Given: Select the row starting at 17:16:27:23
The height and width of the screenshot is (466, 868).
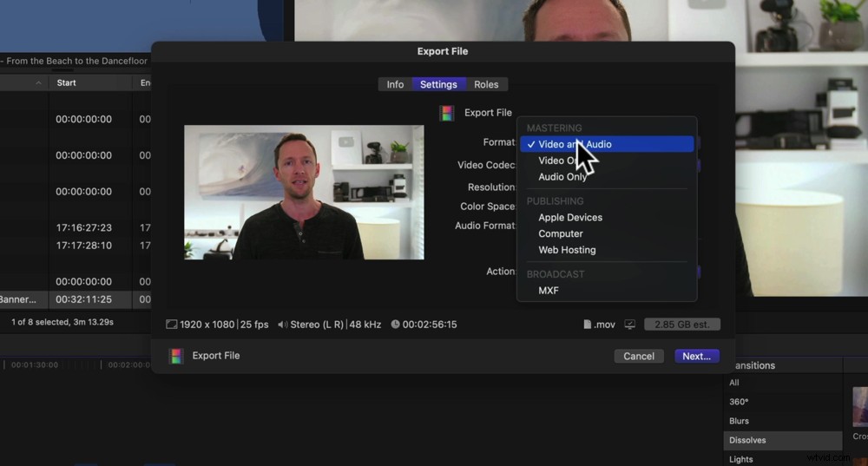Looking at the screenshot, I should pos(83,227).
